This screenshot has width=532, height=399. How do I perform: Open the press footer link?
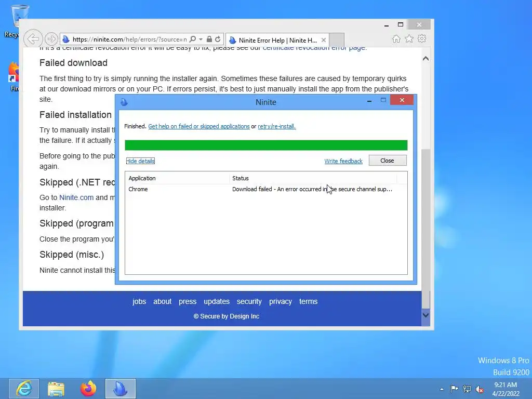point(188,301)
